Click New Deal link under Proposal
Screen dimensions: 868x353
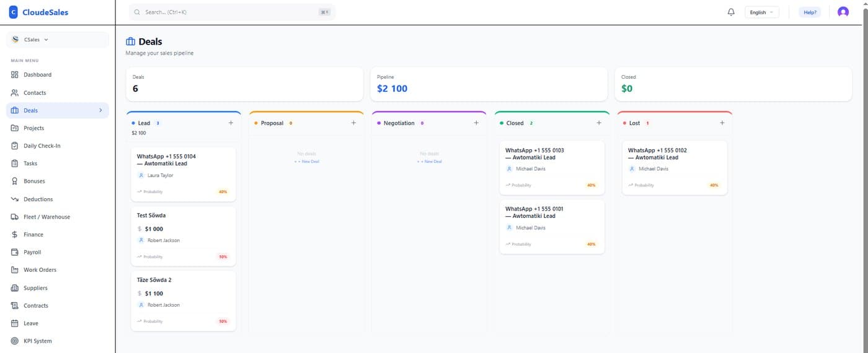click(307, 161)
